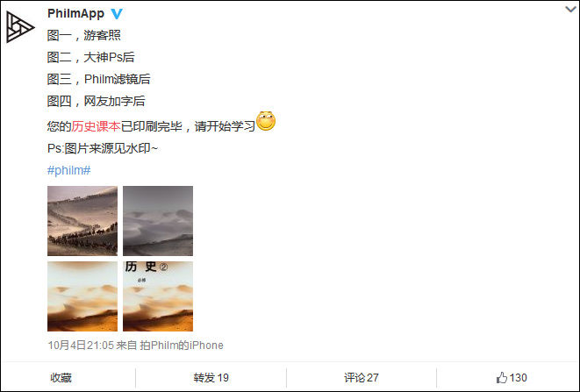This screenshot has width=580, height=392.
Task: Open the #philm# hashtag topic
Action: pos(68,170)
